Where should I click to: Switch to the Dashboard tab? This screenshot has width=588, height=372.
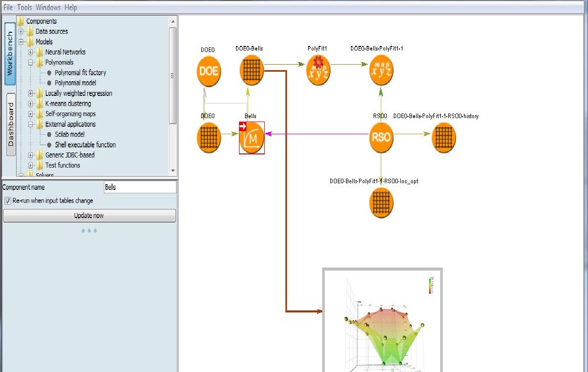[10, 125]
